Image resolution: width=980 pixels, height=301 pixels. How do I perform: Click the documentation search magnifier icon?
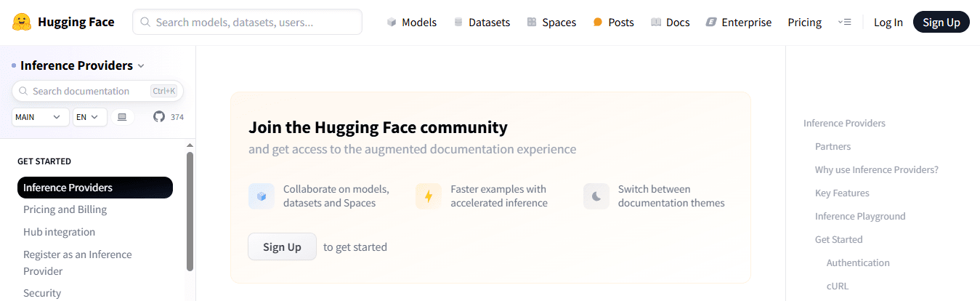pyautogui.click(x=23, y=91)
